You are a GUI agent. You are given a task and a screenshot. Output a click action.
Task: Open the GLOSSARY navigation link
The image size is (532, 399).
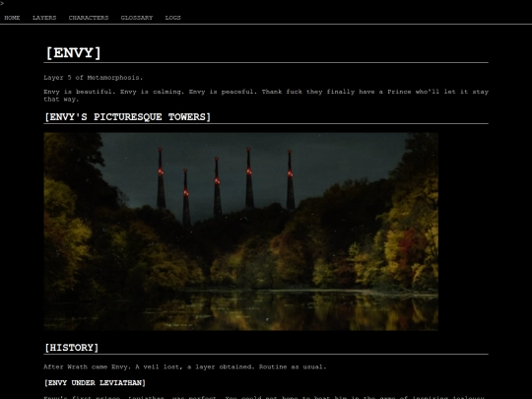pos(137,18)
